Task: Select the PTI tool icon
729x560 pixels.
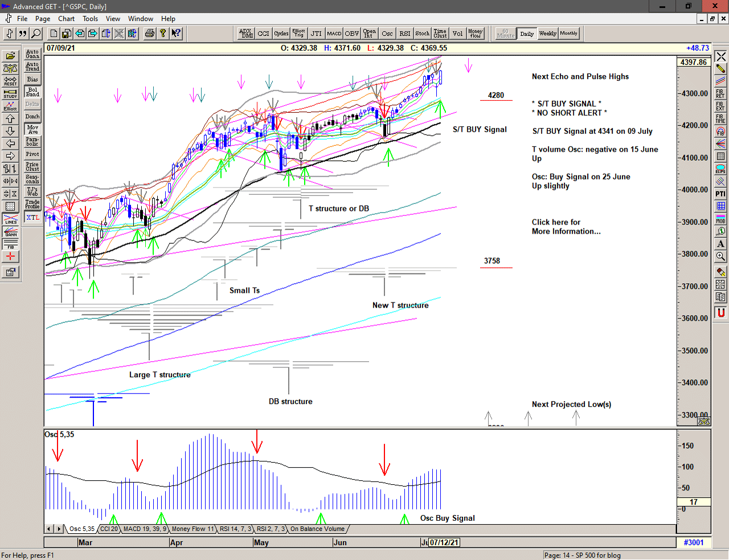Action: (x=720, y=194)
